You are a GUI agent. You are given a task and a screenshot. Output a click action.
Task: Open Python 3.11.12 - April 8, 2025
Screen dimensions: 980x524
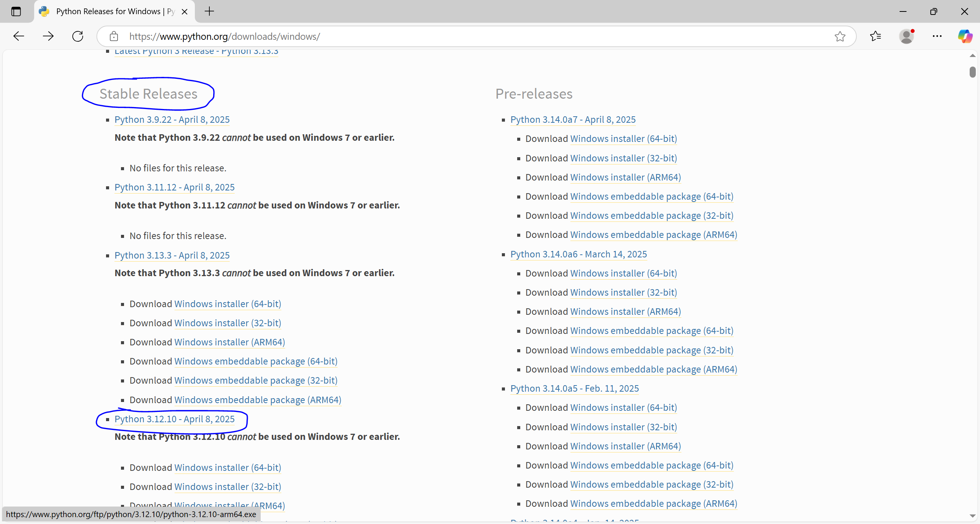(175, 187)
